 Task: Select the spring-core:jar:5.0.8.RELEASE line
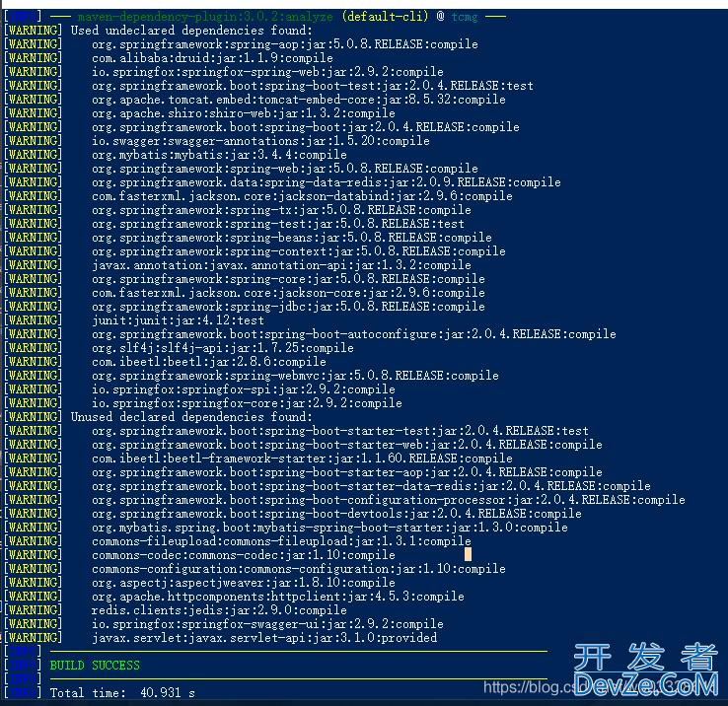coord(288,279)
